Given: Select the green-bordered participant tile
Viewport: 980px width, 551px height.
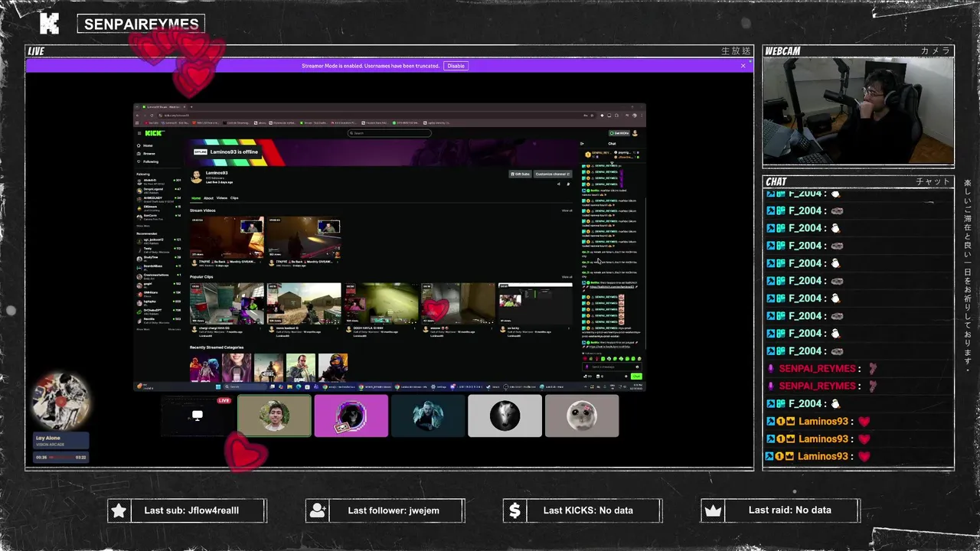Looking at the screenshot, I should (x=274, y=416).
